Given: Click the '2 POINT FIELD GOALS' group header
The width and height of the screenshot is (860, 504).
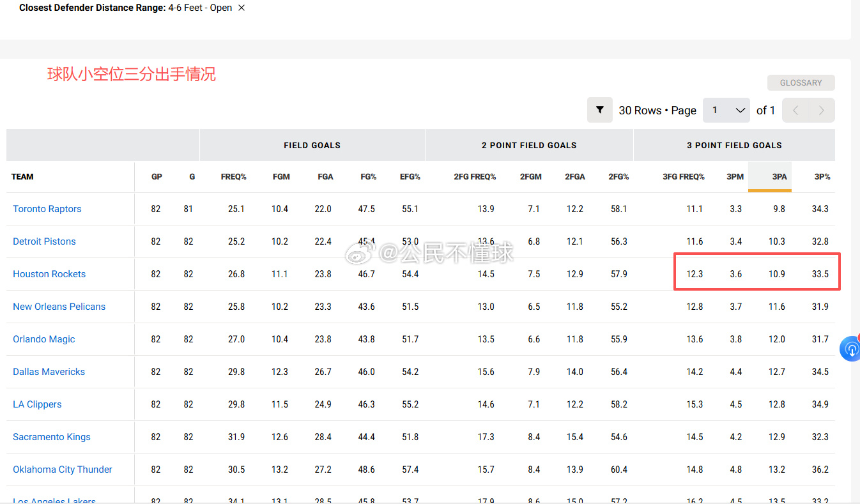Looking at the screenshot, I should coord(529,145).
